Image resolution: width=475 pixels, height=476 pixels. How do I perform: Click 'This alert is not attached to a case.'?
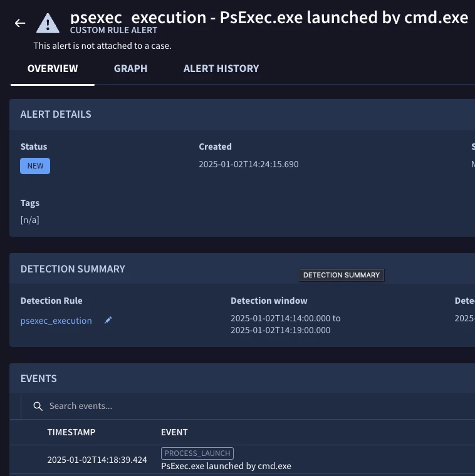102,46
